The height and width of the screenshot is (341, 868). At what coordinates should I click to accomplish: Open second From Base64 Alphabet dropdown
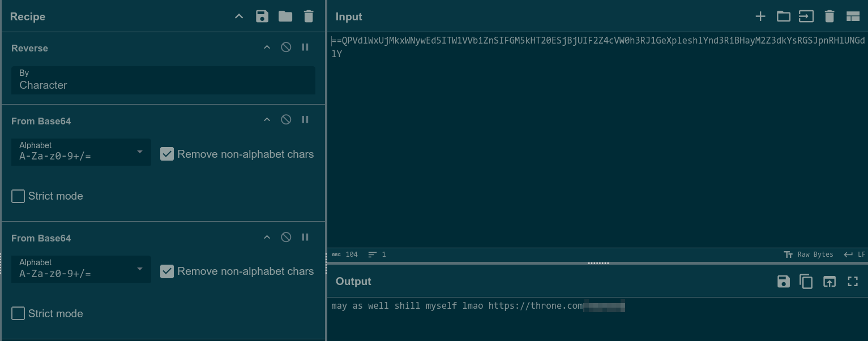(81, 269)
